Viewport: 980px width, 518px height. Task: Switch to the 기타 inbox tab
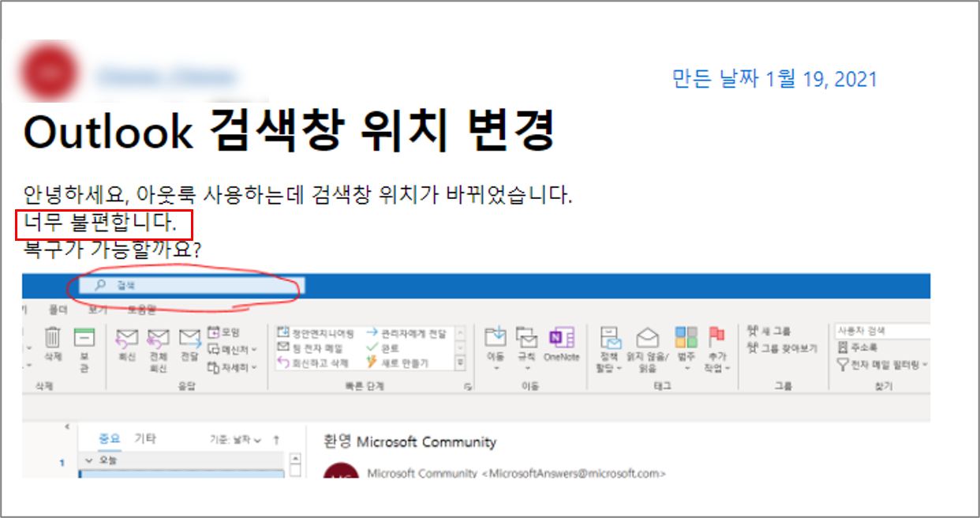(x=144, y=438)
